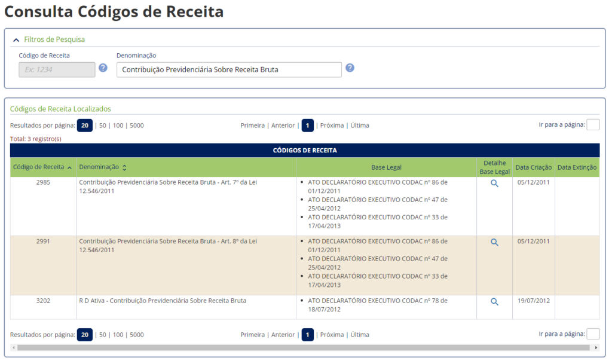Select 100 results per page at top
Image resolution: width=612 pixels, height=364 pixels.
(118, 126)
